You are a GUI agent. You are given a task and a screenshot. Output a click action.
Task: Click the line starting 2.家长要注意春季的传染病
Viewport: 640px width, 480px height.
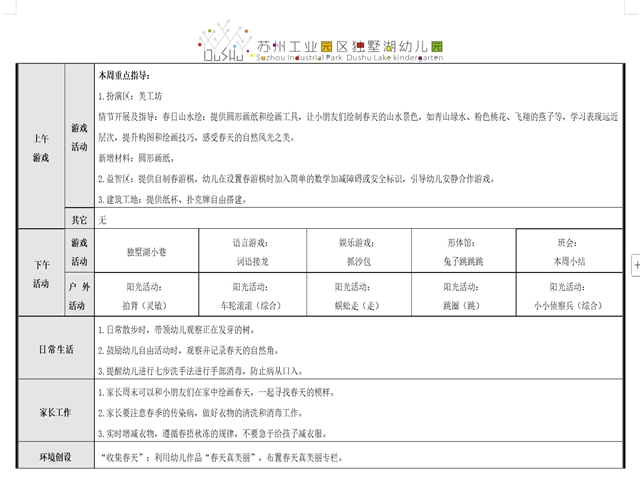200,413
